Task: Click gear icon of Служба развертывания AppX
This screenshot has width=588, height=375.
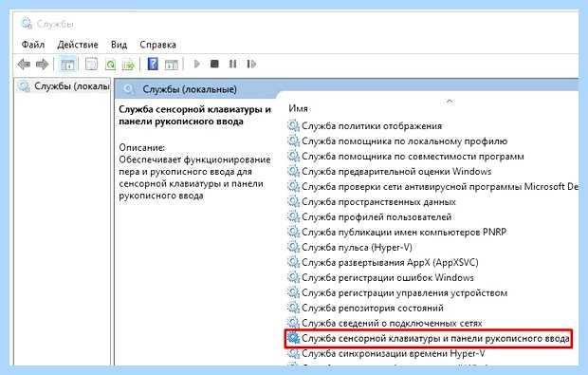Action: (x=293, y=262)
